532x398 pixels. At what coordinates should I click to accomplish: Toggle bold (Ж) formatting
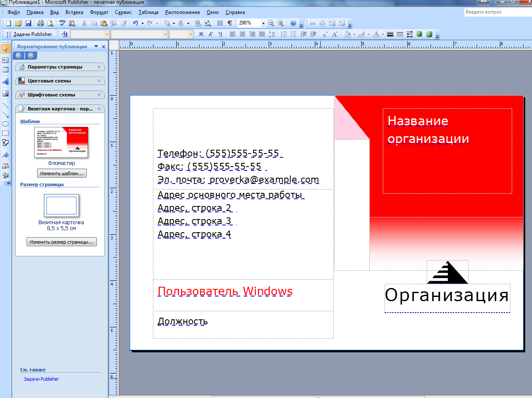[x=201, y=34]
